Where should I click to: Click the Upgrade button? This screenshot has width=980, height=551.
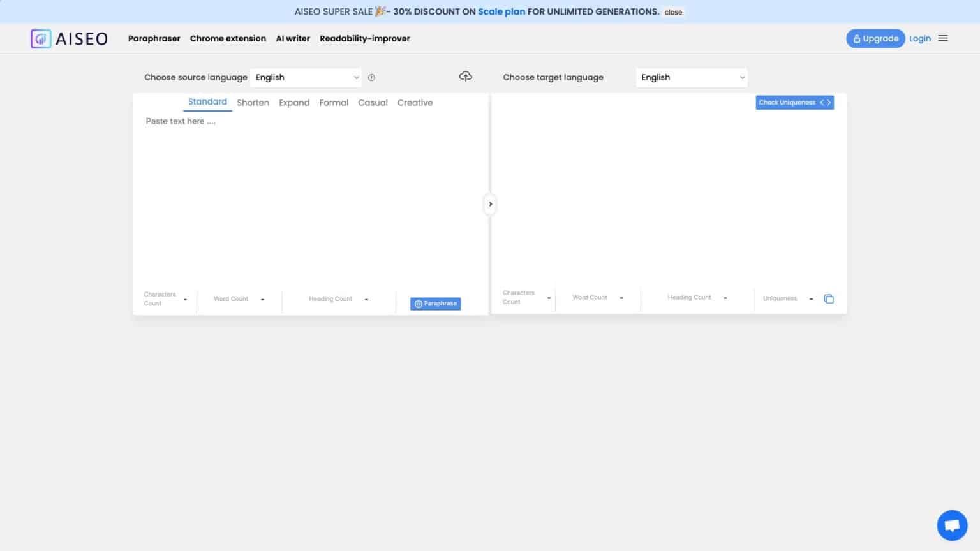[x=875, y=38]
